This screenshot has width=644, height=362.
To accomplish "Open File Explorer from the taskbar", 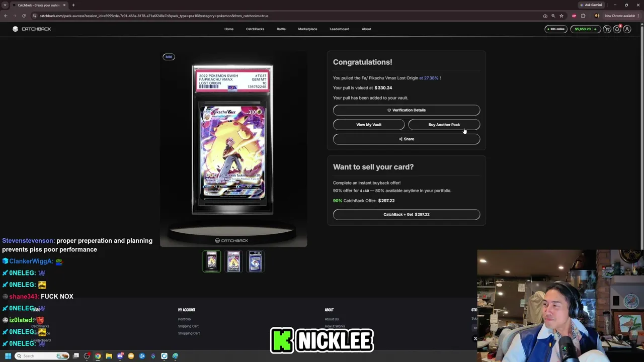I will click(x=109, y=356).
